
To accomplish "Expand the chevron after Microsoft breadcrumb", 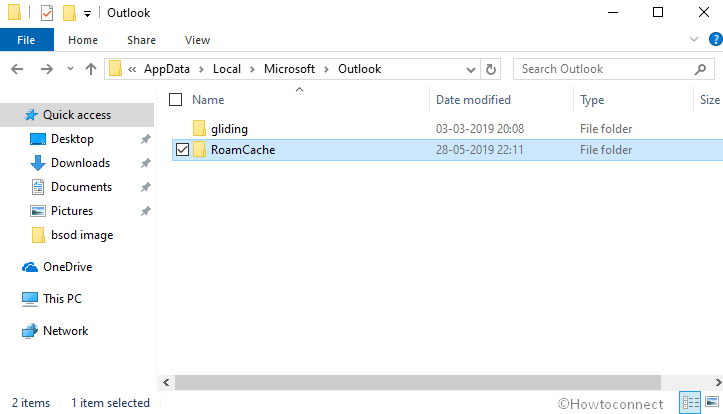I will [x=326, y=70].
